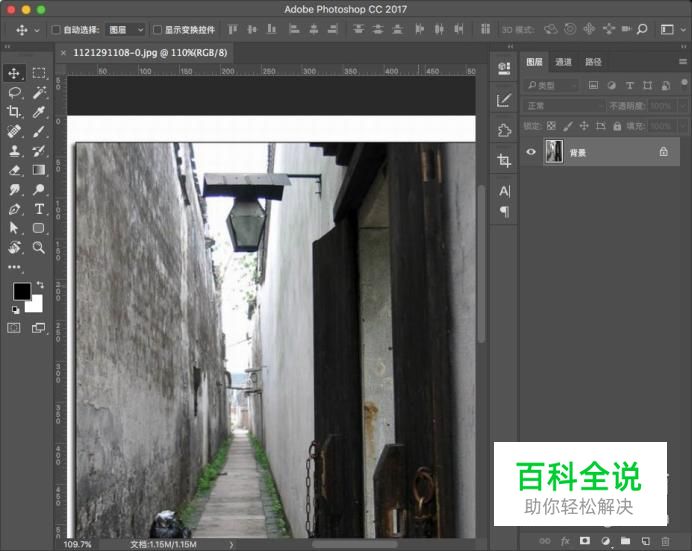The width and height of the screenshot is (692, 551).
Task: Click the delete layer trash icon
Action: tap(665, 541)
